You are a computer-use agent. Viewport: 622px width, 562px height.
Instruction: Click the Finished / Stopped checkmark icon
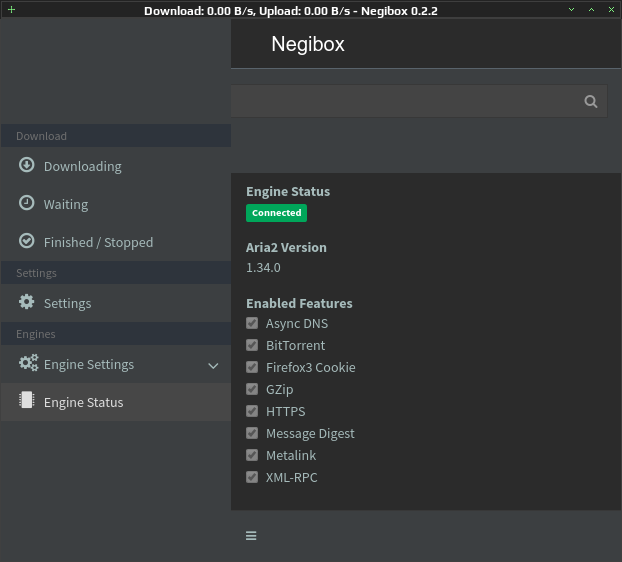click(27, 241)
